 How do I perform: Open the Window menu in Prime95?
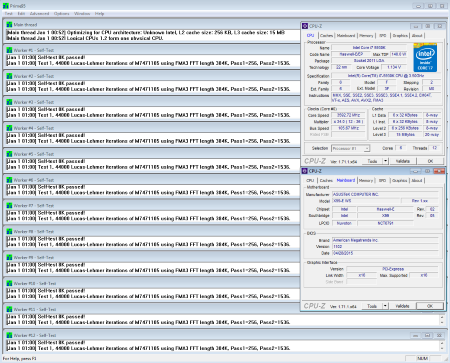tap(82, 14)
